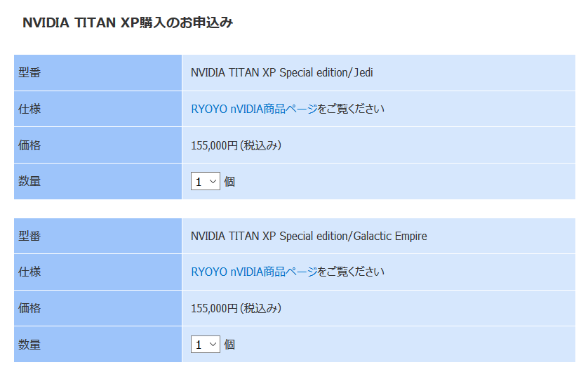588x379 pixels.
Task: Click the 型番 label in the Jedi table
Action: (x=29, y=72)
